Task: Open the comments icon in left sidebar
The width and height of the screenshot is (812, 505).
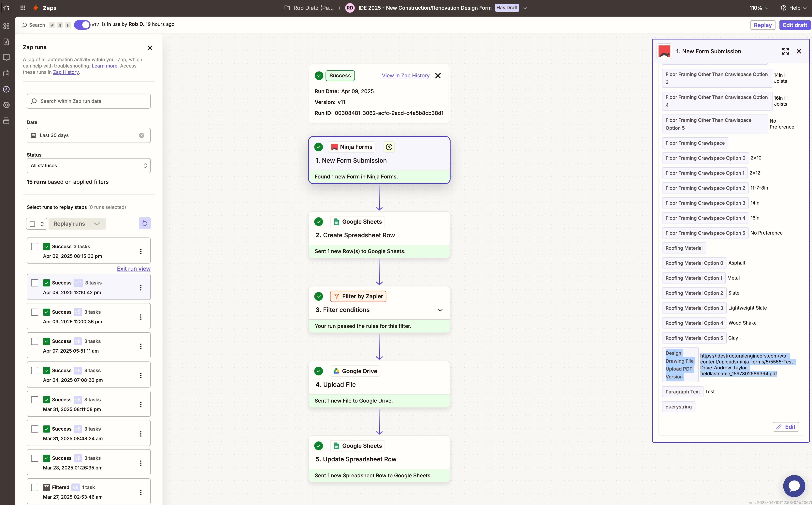Action: pos(6,57)
